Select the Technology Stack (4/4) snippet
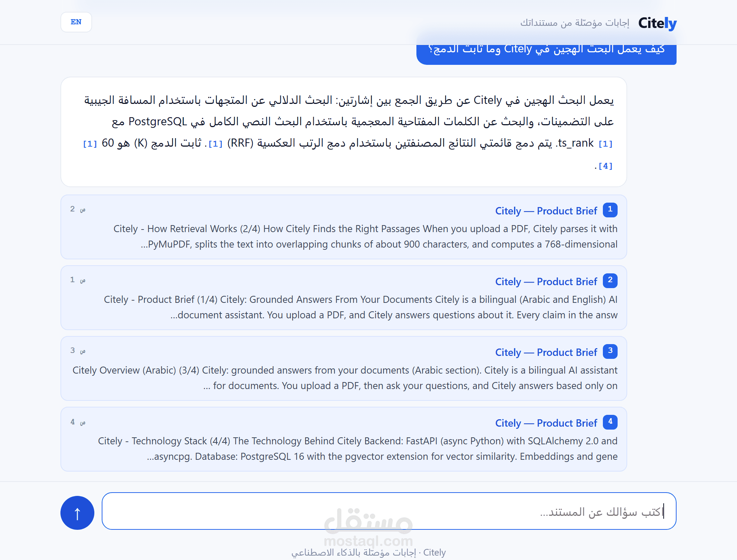 click(358, 449)
